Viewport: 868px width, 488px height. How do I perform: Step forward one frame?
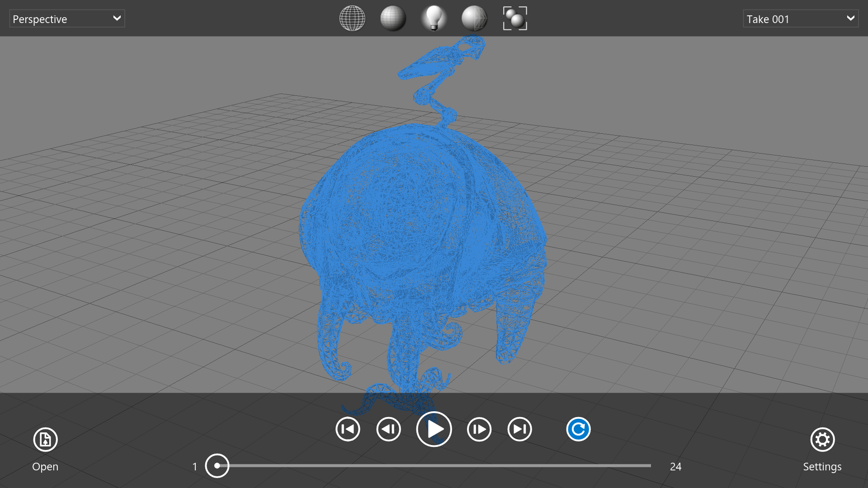click(479, 429)
